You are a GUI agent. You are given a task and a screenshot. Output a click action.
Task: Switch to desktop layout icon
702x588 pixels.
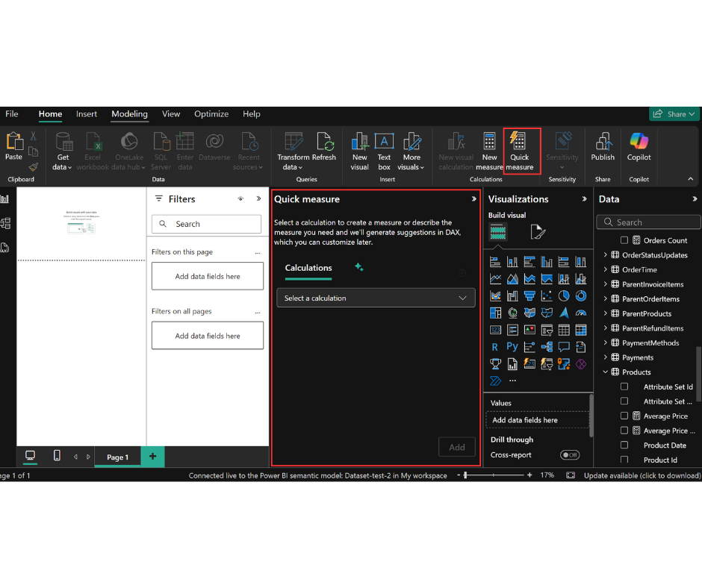pyautogui.click(x=30, y=455)
